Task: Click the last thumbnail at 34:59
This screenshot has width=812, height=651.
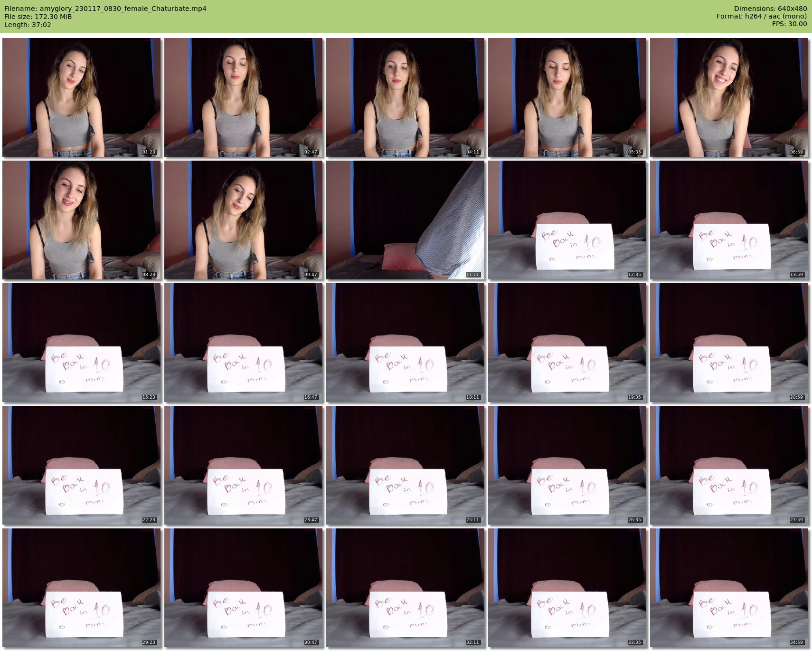Action: 729,588
